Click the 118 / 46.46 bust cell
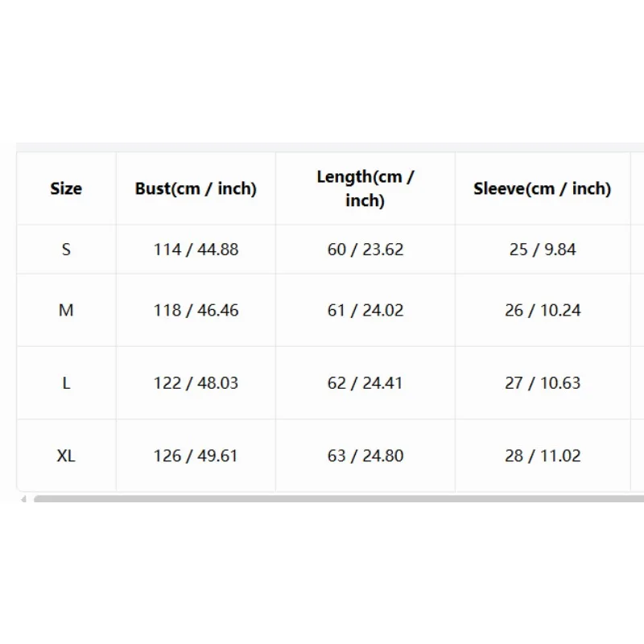644x644 pixels. point(196,310)
